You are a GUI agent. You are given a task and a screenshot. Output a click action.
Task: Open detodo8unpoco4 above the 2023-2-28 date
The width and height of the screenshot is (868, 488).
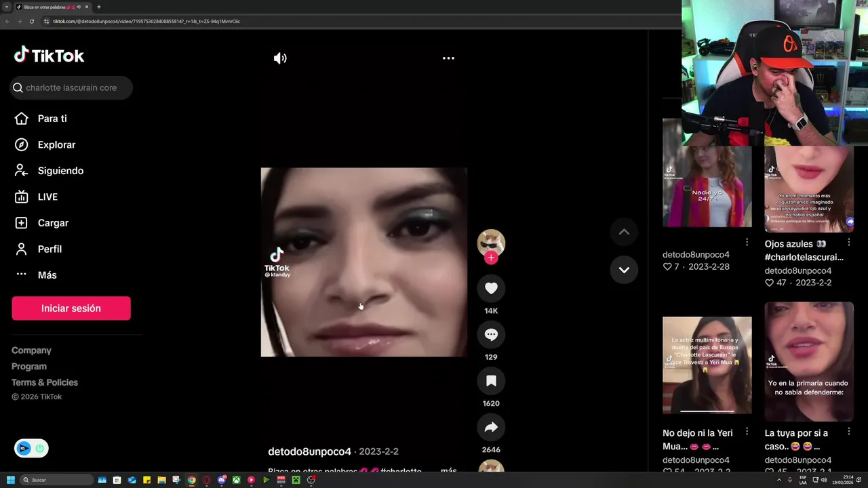tap(696, 255)
